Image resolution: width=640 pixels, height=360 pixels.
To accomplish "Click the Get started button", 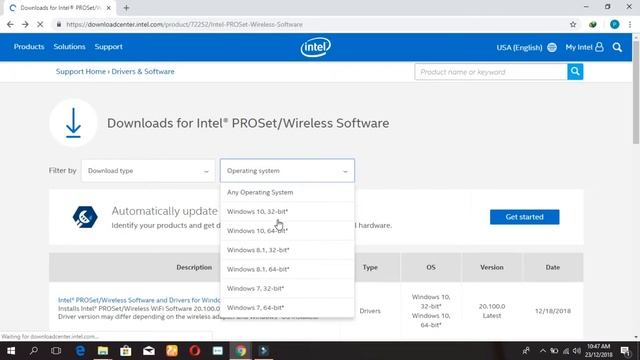I will [x=524, y=217].
